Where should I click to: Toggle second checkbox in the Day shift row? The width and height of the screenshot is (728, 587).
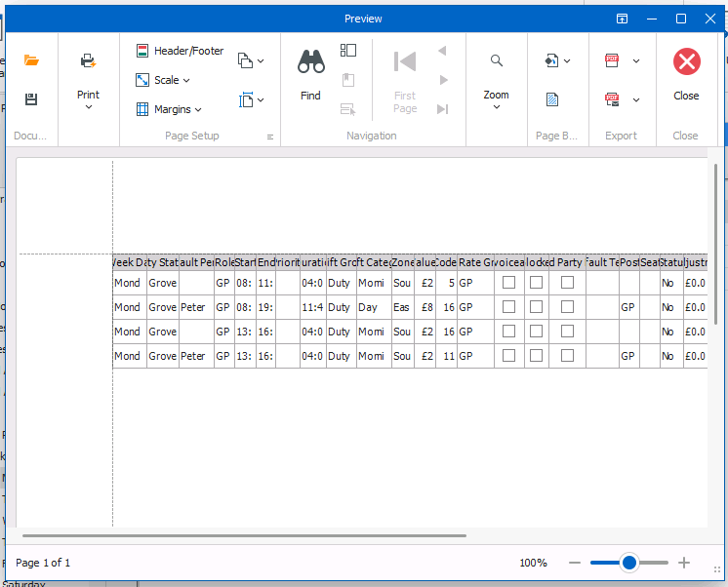tap(537, 307)
